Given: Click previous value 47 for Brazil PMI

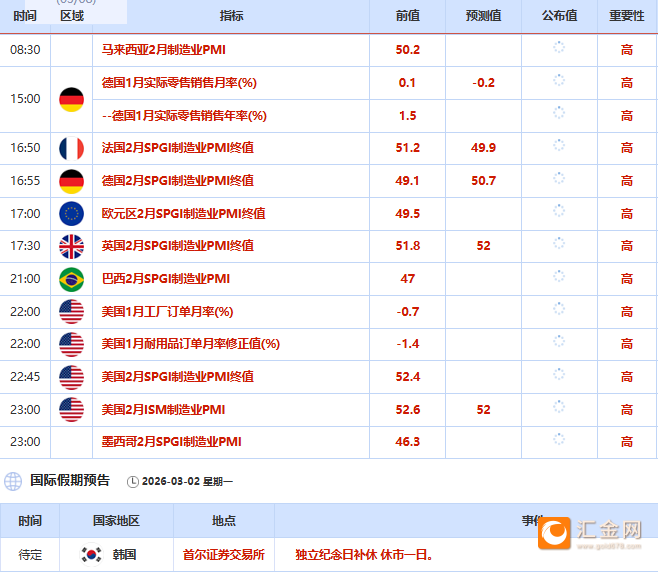Looking at the screenshot, I should pos(407,279).
